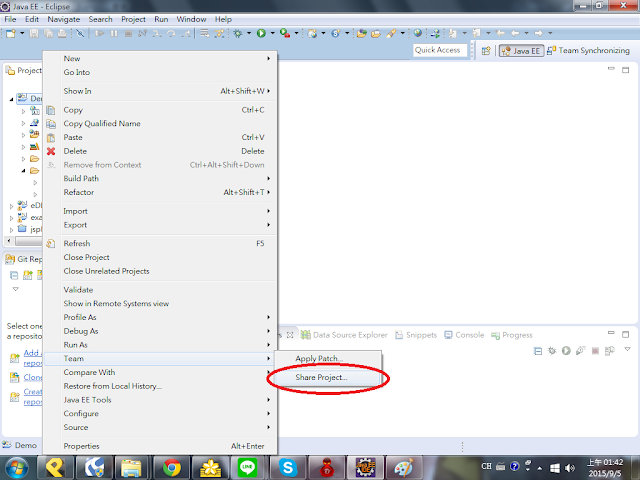Open the Data Source Explorer tab
The width and height of the screenshot is (640, 480).
(344, 335)
